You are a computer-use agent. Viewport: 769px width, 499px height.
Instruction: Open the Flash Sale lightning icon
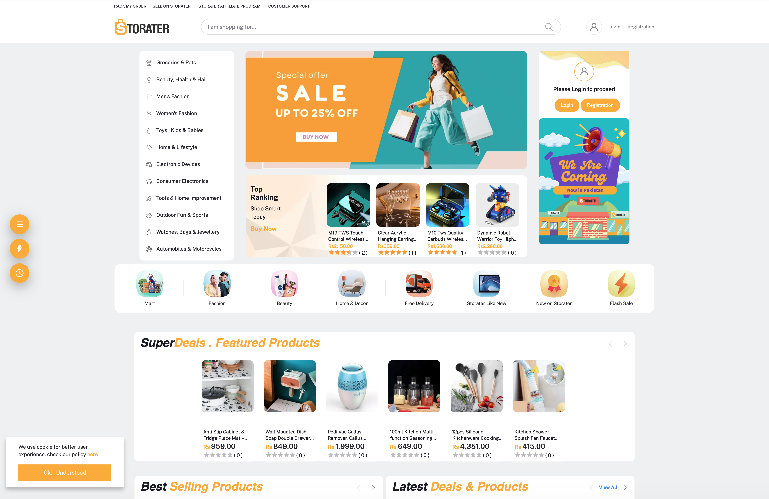(621, 284)
